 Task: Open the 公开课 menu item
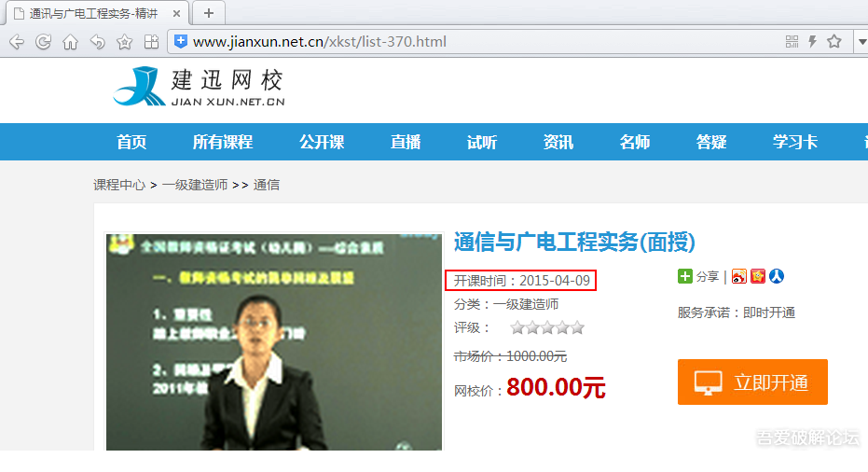322,142
